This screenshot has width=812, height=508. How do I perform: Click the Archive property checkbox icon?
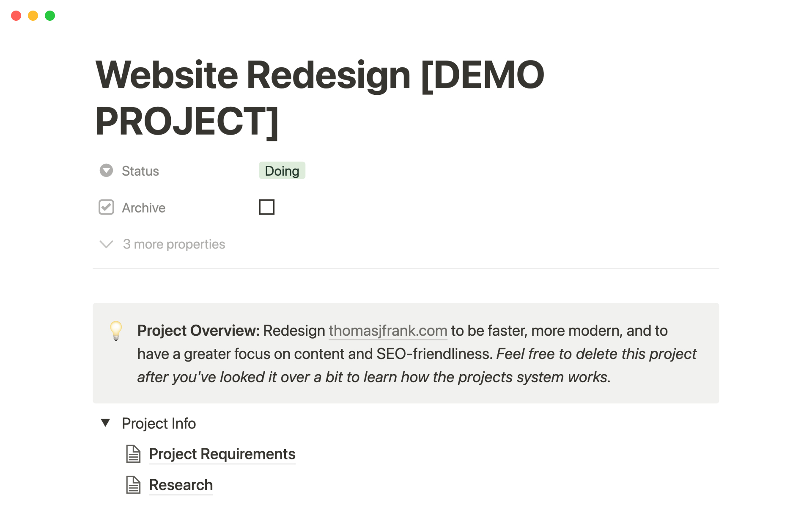click(106, 207)
